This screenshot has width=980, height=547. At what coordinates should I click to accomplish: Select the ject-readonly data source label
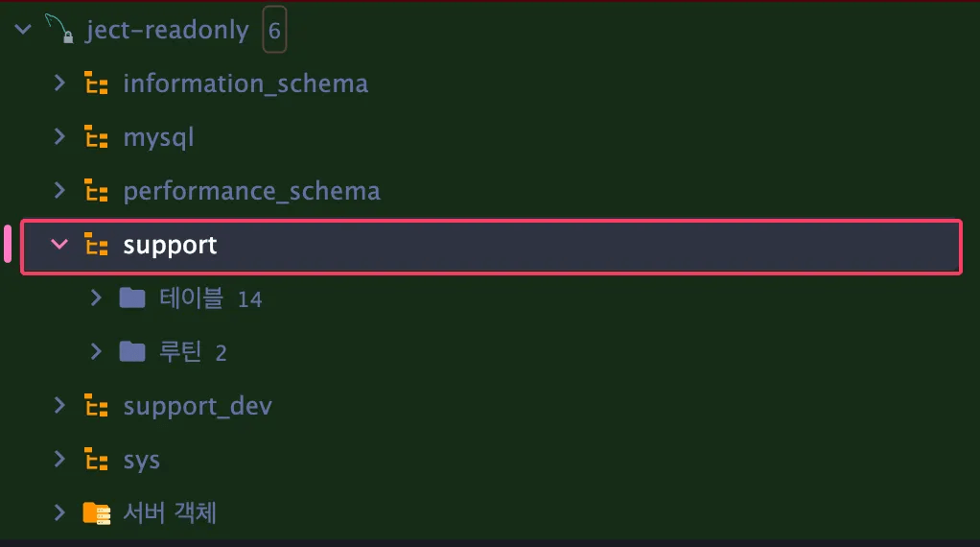click(167, 30)
